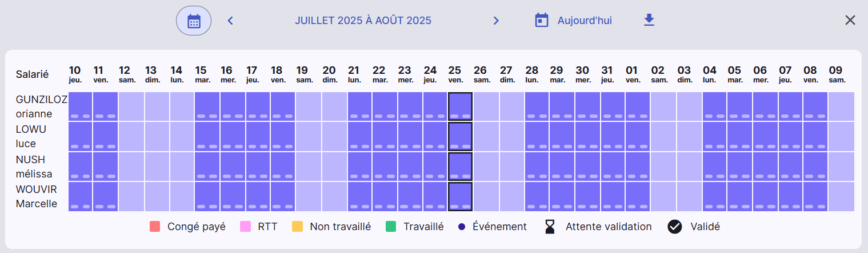Select GUNZILOZ orianne cell for Friday 25
This screenshot has height=253, width=868.
click(x=461, y=106)
